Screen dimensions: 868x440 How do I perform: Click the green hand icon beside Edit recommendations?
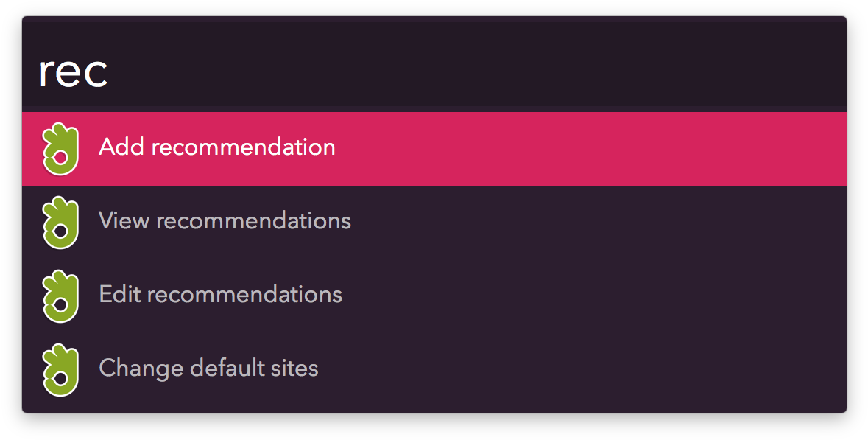[60, 295]
